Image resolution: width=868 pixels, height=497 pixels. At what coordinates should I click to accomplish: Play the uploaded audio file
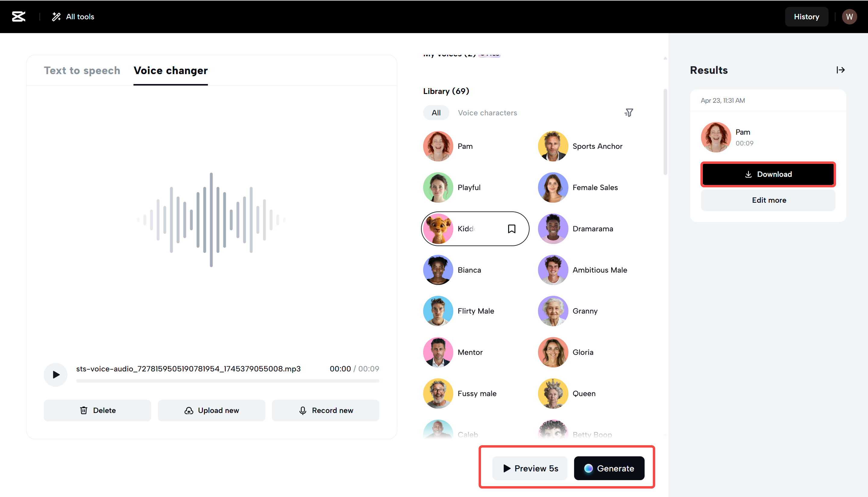coord(56,375)
